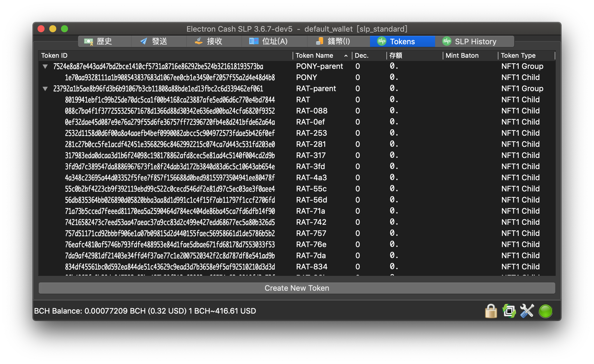Open the password lock icon
Viewport: 594px width, 364px height.
491,311
